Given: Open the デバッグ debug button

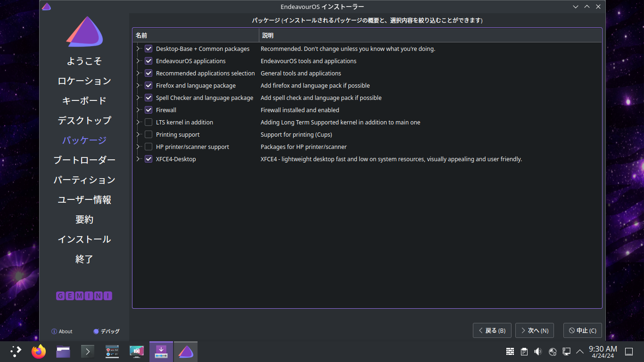Looking at the screenshot, I should (107, 331).
